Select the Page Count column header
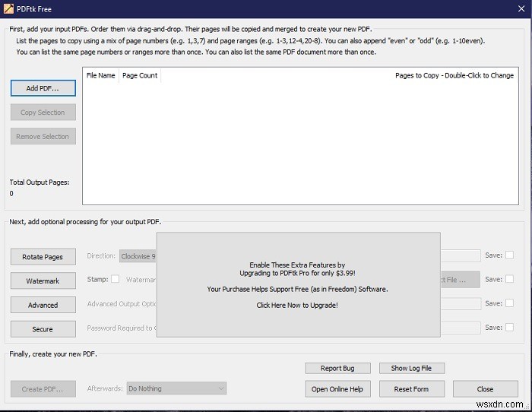Viewport: 532px width, 412px height. click(140, 75)
